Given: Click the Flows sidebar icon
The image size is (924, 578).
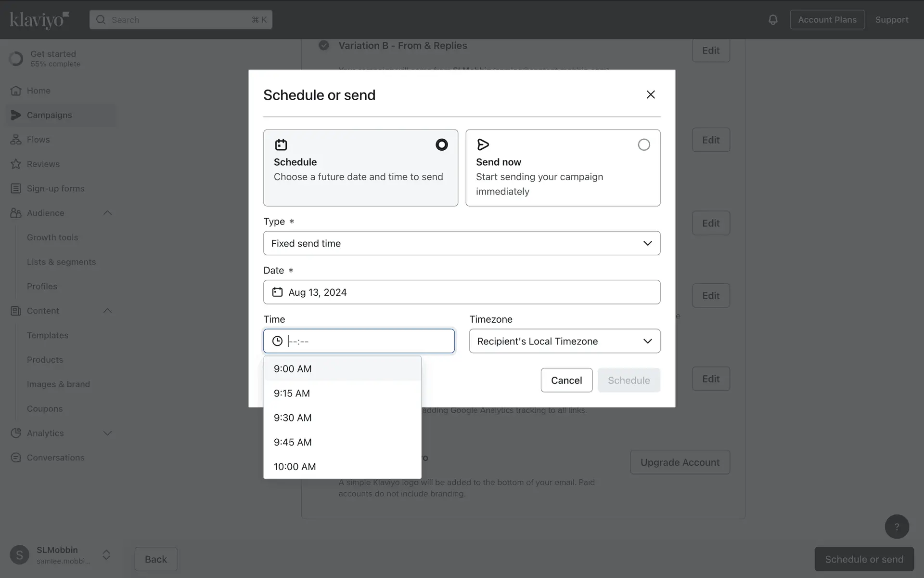Looking at the screenshot, I should pos(16,140).
